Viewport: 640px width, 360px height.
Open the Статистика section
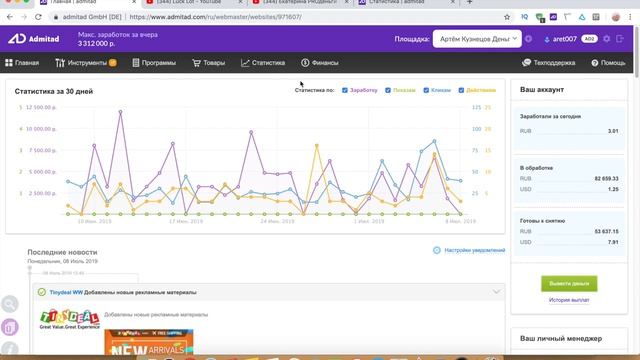pyautogui.click(x=263, y=63)
